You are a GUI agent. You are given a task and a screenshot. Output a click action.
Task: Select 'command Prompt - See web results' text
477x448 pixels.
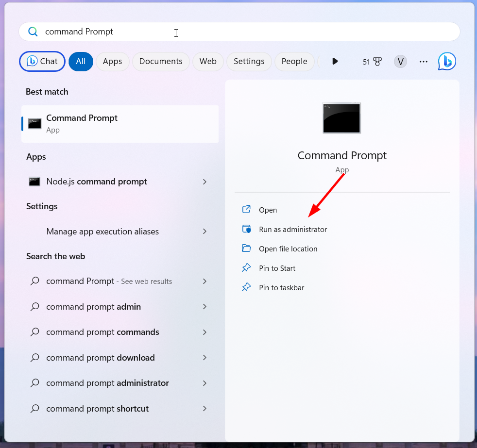pos(109,282)
